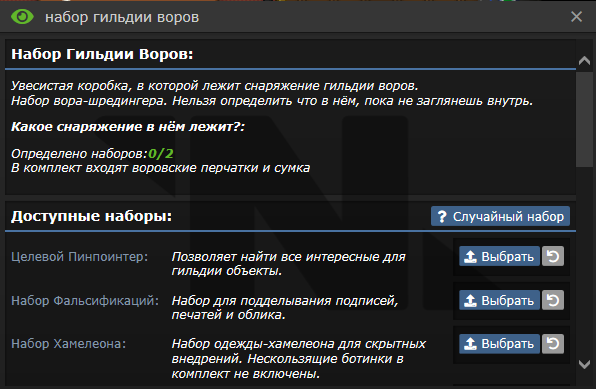596x389 pixels.
Task: Reset the Набор Фальсификаций choice with the undo icon
Action: [x=553, y=300]
